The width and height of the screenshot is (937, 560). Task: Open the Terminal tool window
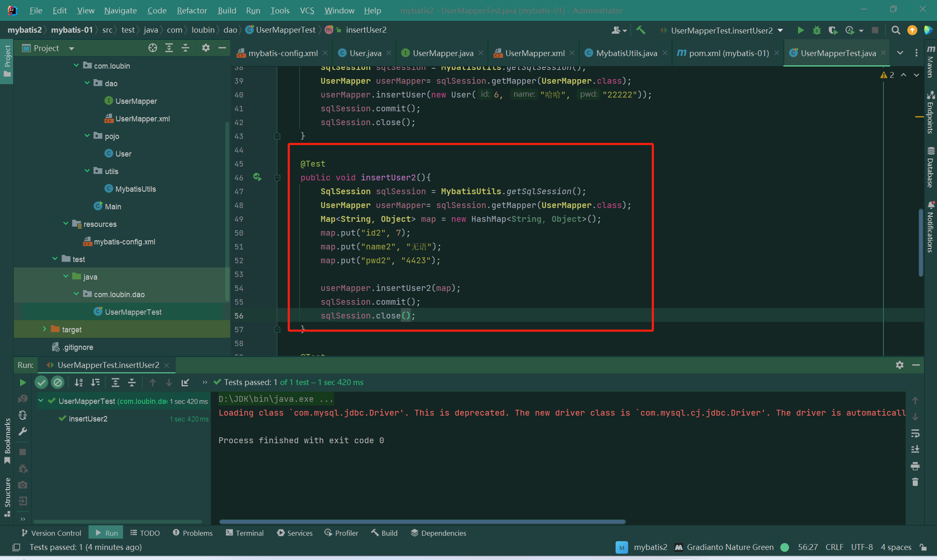[x=245, y=533]
